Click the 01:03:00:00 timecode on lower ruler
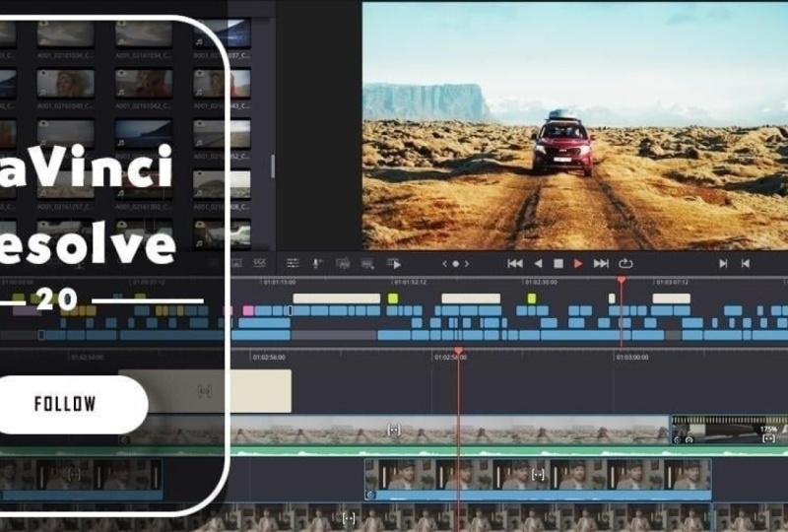This screenshot has width=788, height=532. coord(632,357)
